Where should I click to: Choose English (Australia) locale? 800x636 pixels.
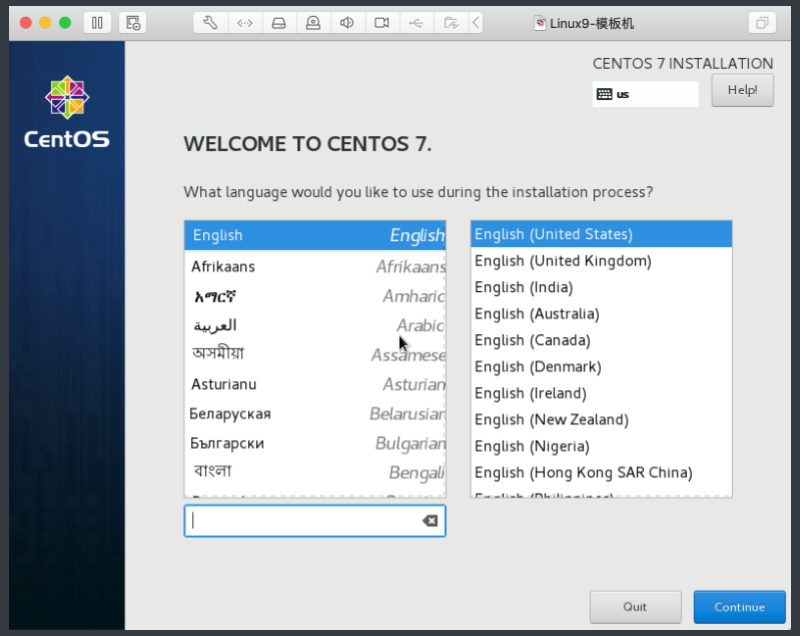(x=601, y=314)
